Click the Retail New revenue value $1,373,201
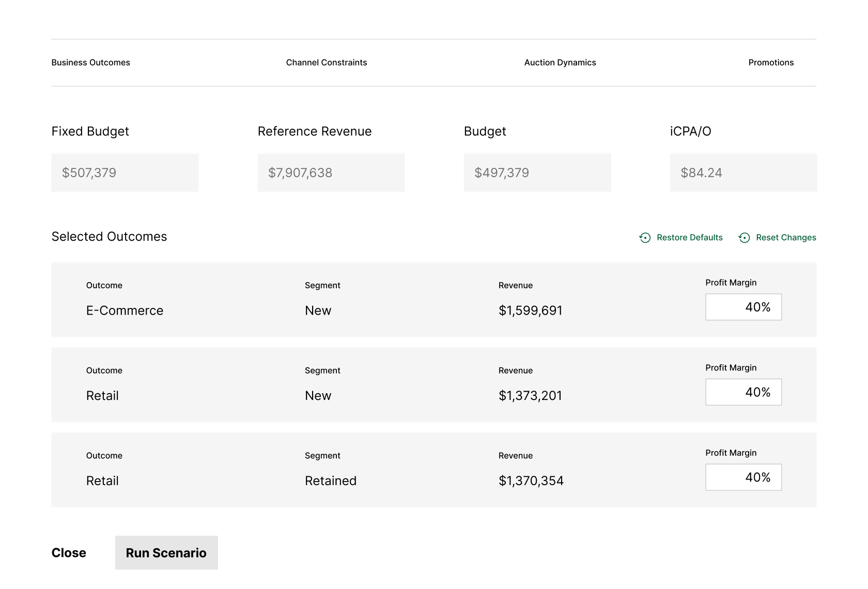This screenshot has height=589, width=868. point(530,395)
